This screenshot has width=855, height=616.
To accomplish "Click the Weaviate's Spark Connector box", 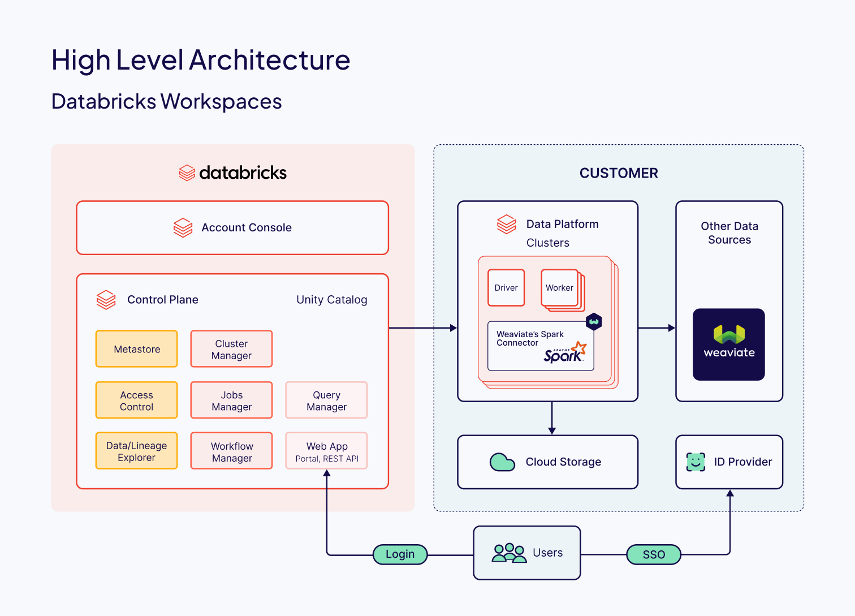I will (541, 346).
